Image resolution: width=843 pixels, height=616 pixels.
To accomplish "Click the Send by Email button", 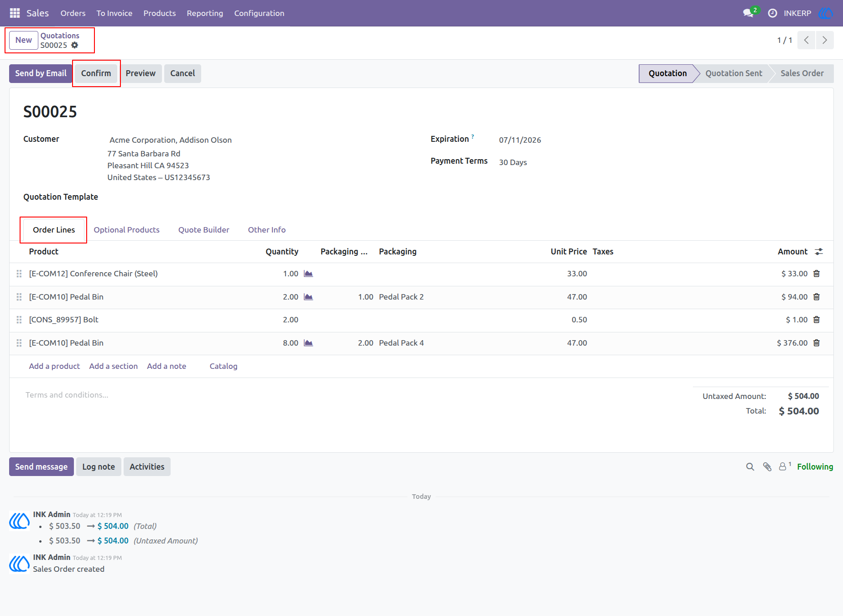I will [41, 73].
